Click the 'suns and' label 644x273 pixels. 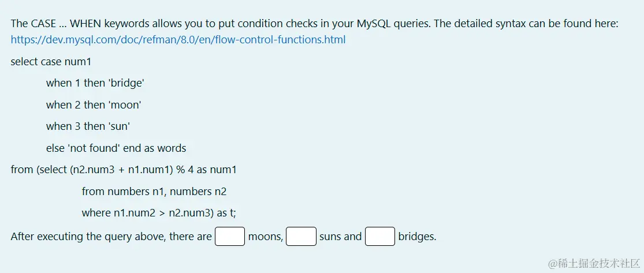(x=340, y=237)
